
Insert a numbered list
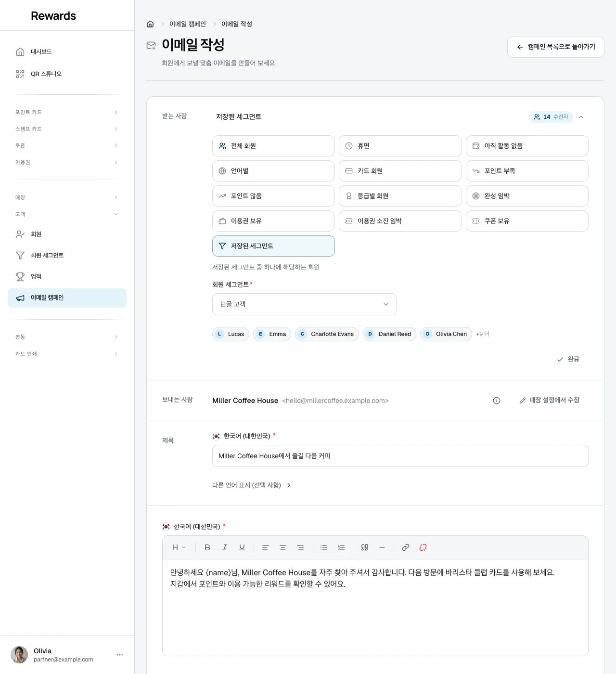coord(341,547)
